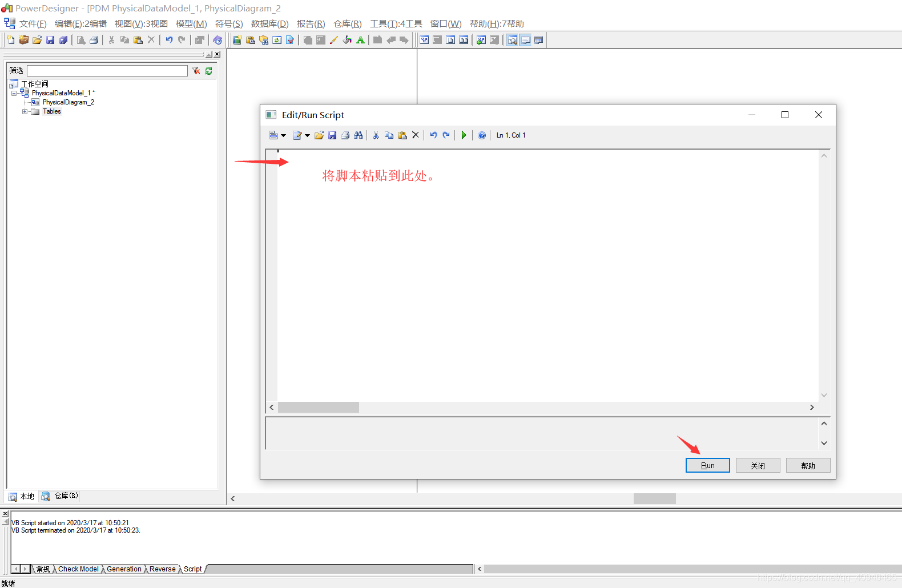
Task: Click the fill color bucket icon
Action: click(x=347, y=40)
